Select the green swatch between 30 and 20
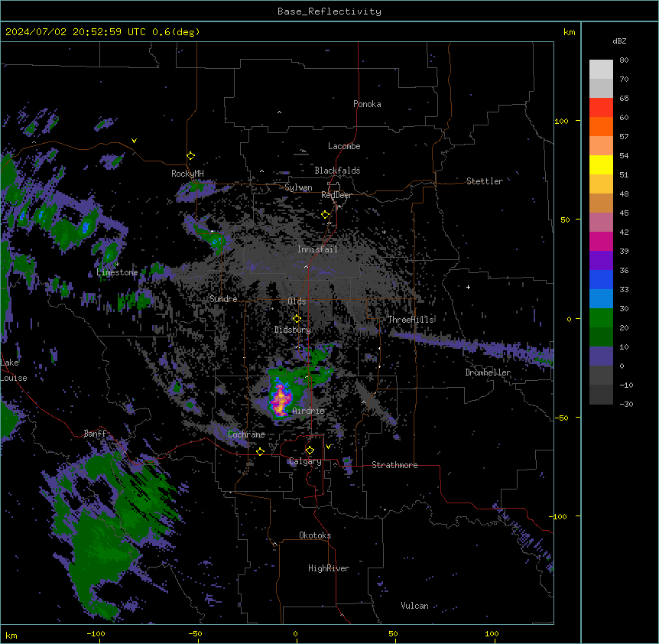 (x=601, y=318)
